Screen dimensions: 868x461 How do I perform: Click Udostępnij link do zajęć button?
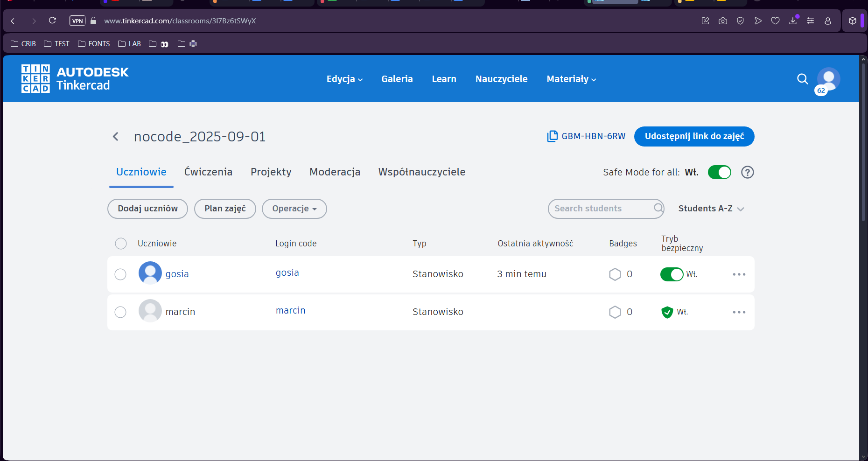(694, 136)
